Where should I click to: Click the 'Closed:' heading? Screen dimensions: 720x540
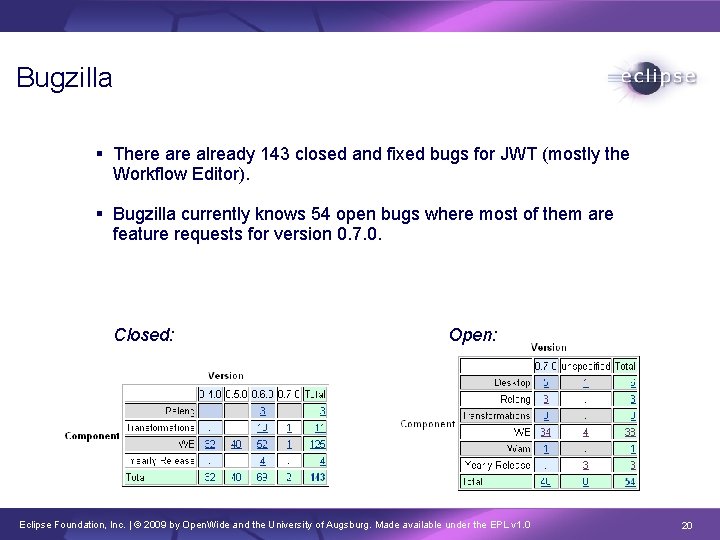click(x=144, y=335)
